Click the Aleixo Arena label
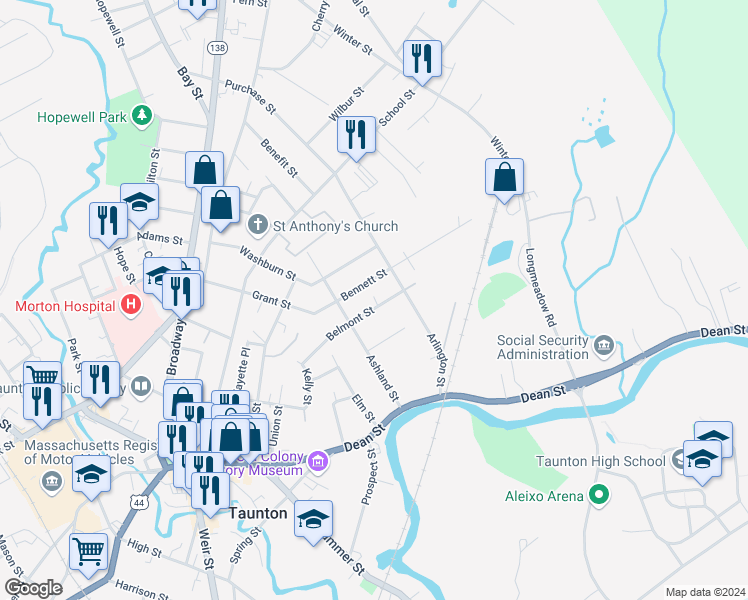Image resolution: width=748 pixels, height=600 pixels. point(544,497)
